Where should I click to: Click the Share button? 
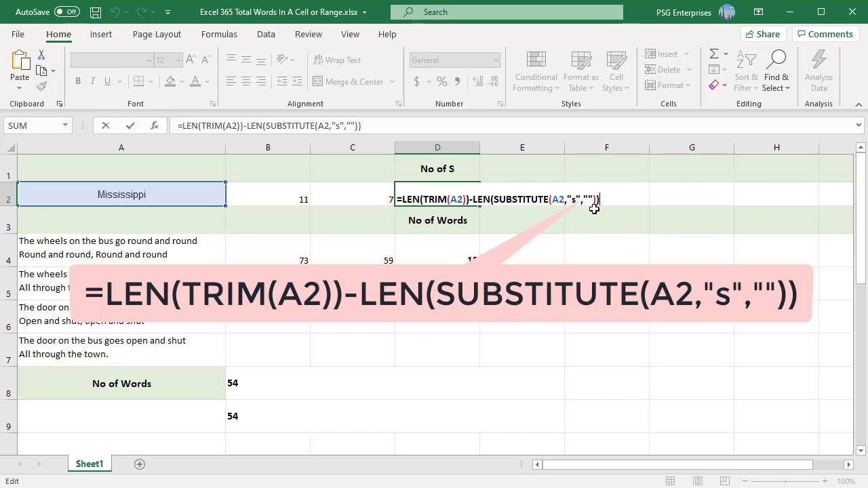(x=763, y=34)
